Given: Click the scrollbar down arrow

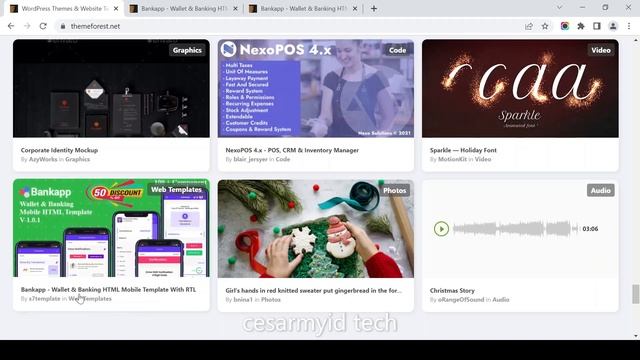Looking at the screenshot, I should click(x=636, y=336).
